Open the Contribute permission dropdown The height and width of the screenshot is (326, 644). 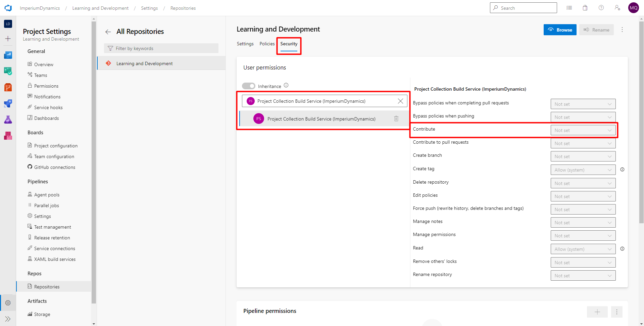coord(583,130)
